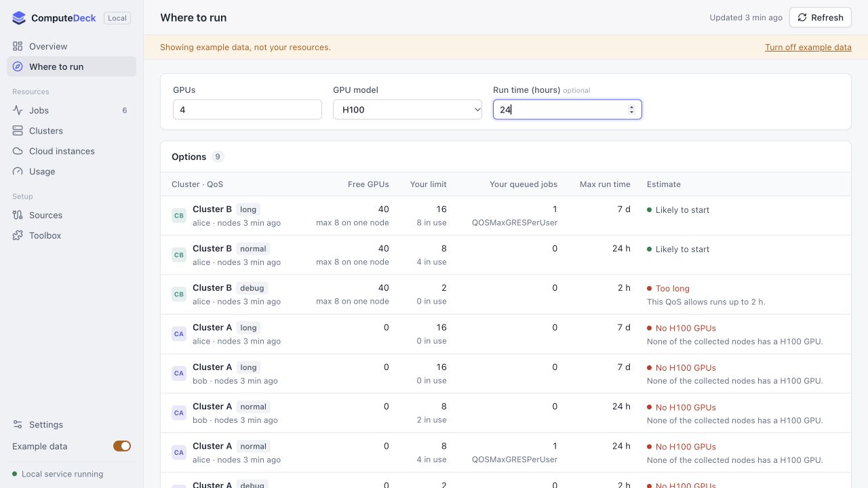Viewport: 868px width, 488px height.
Task: Click the Updated 3 min ago text
Action: click(746, 18)
